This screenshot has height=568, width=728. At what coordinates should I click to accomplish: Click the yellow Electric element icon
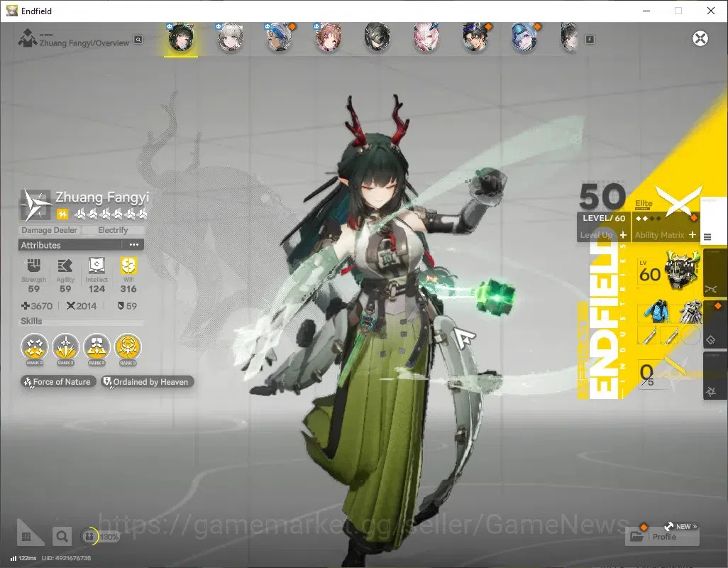tap(62, 214)
